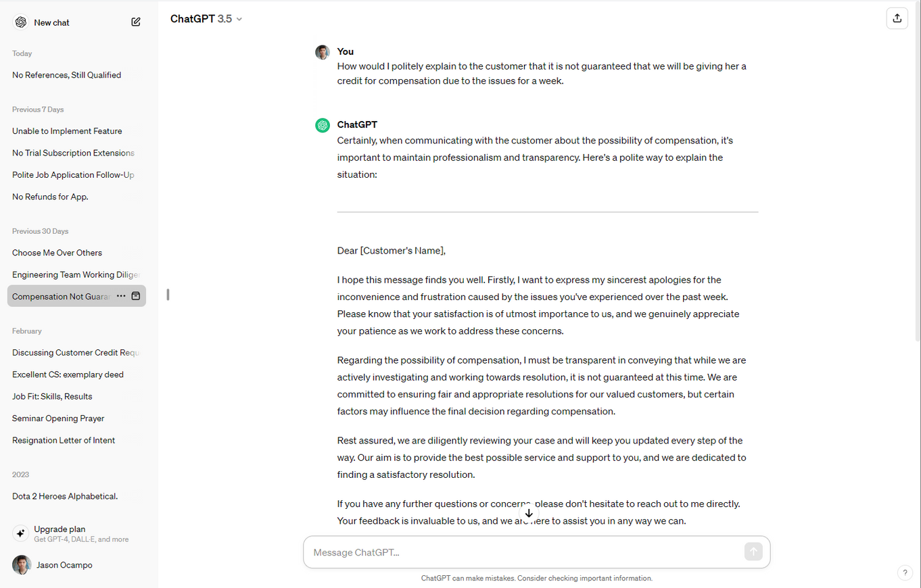This screenshot has width=921, height=588.
Task: Click the Message ChatGPT input field
Action: [525, 552]
